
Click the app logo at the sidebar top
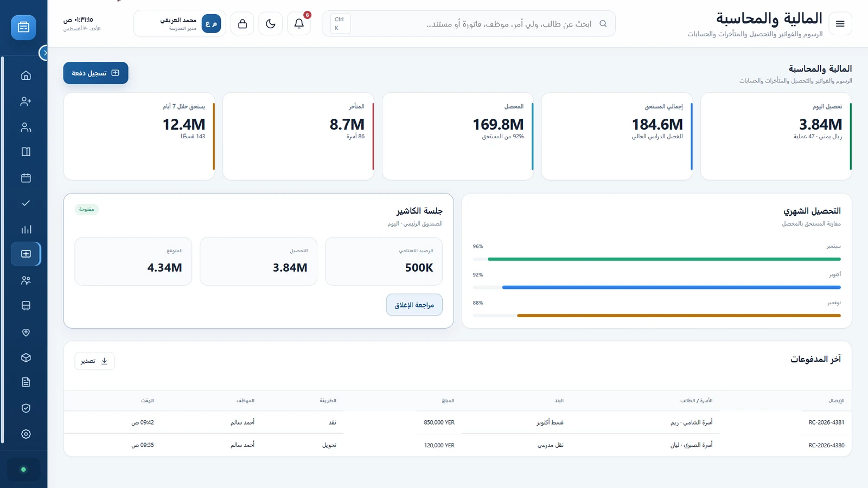pos(23,27)
